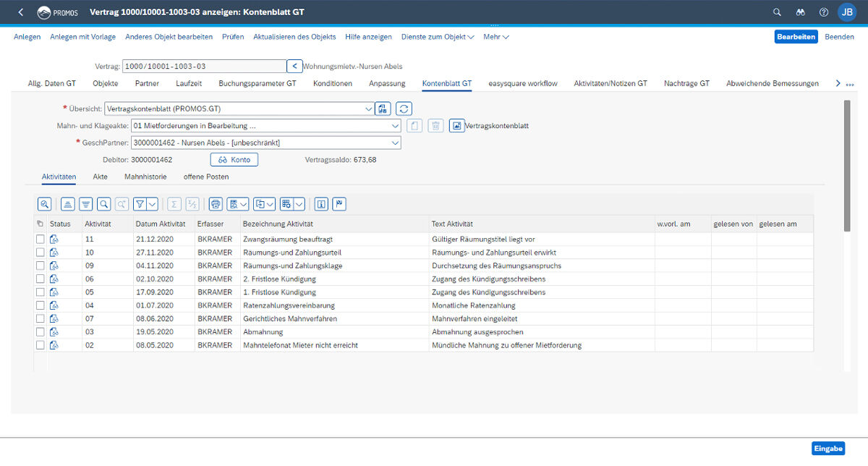
Task: Tick the checkbox for activity 04 Ratenzahlungsvereinbarung
Action: [x=41, y=305]
